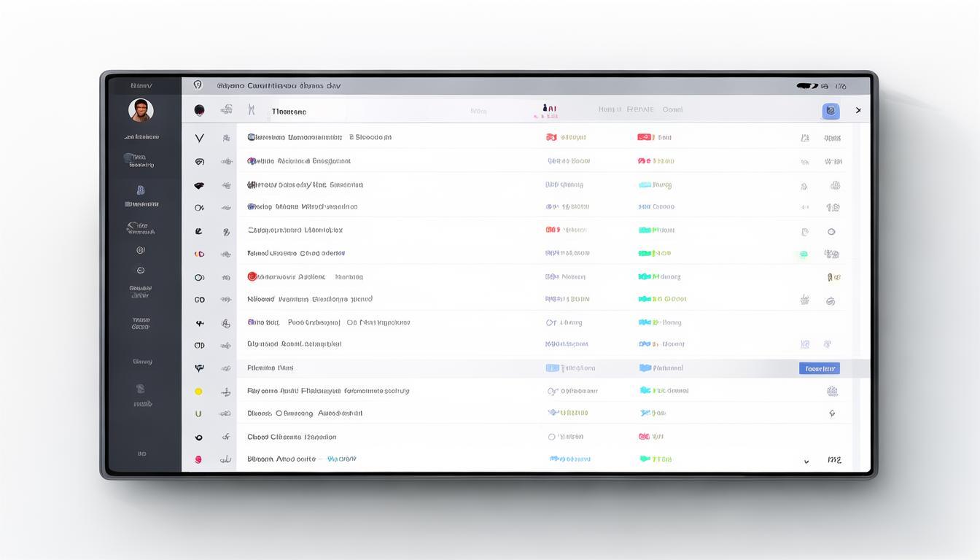The image size is (980, 560).
Task: Click the black circle icon in the header row
Action: coord(199,110)
